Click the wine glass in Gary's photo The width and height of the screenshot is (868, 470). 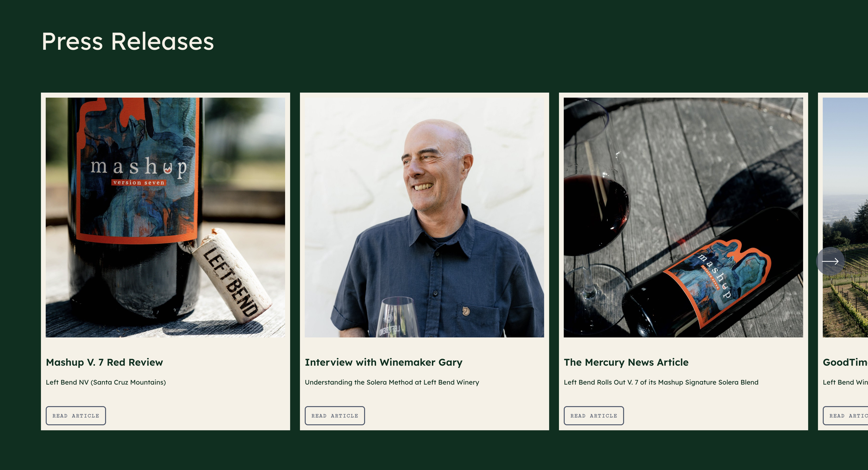coord(398,317)
